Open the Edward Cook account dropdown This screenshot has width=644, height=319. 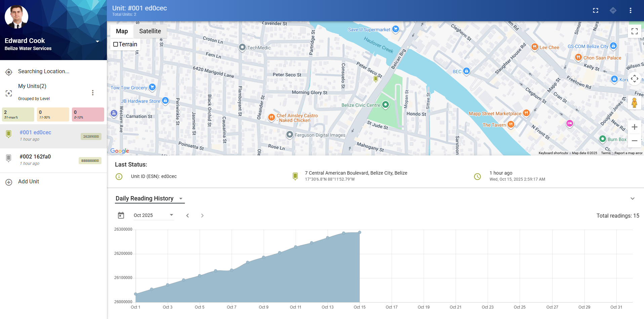tap(97, 41)
